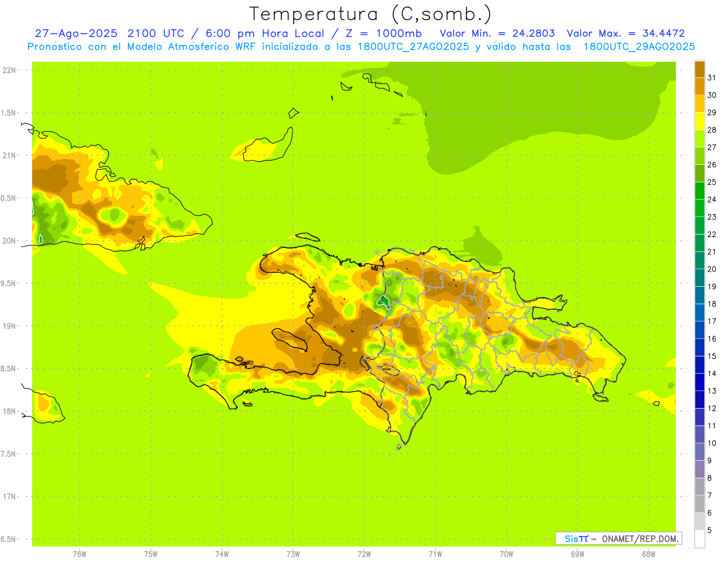Click the legend color band between 27 and 28

pyautogui.click(x=699, y=138)
